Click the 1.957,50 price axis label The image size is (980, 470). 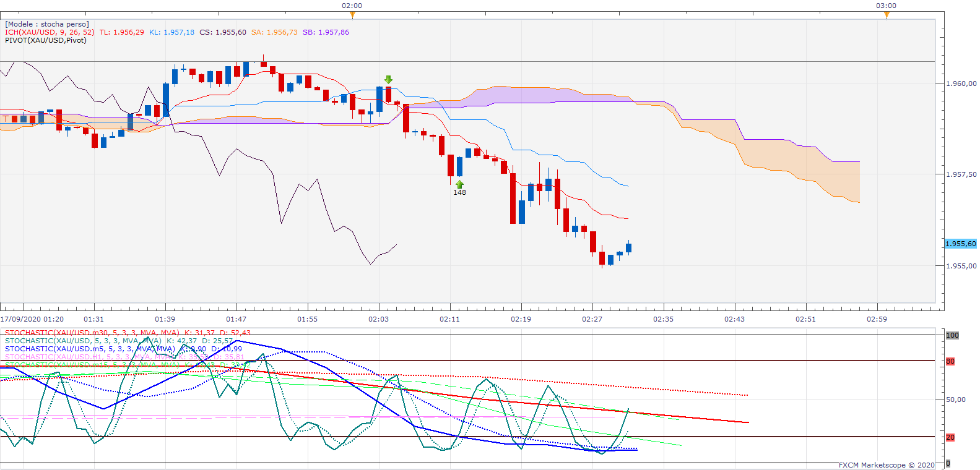pos(961,174)
